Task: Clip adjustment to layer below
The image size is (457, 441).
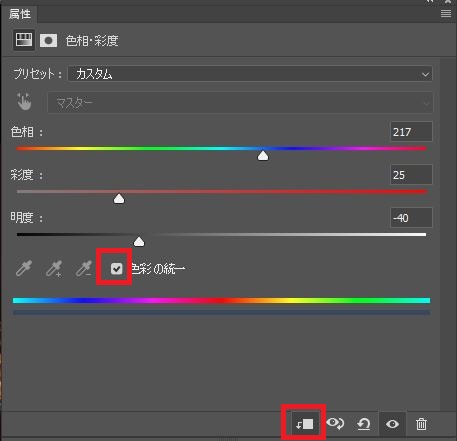Action: pos(305,424)
